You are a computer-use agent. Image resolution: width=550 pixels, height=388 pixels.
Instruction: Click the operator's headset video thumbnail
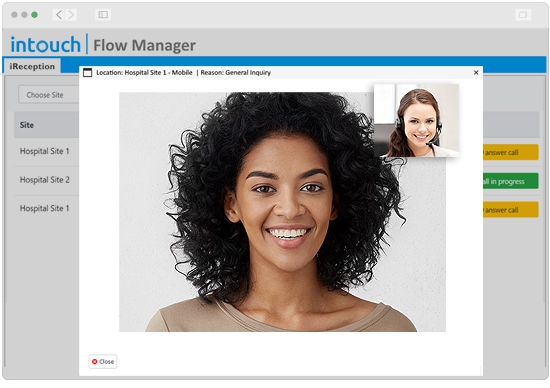(416, 120)
